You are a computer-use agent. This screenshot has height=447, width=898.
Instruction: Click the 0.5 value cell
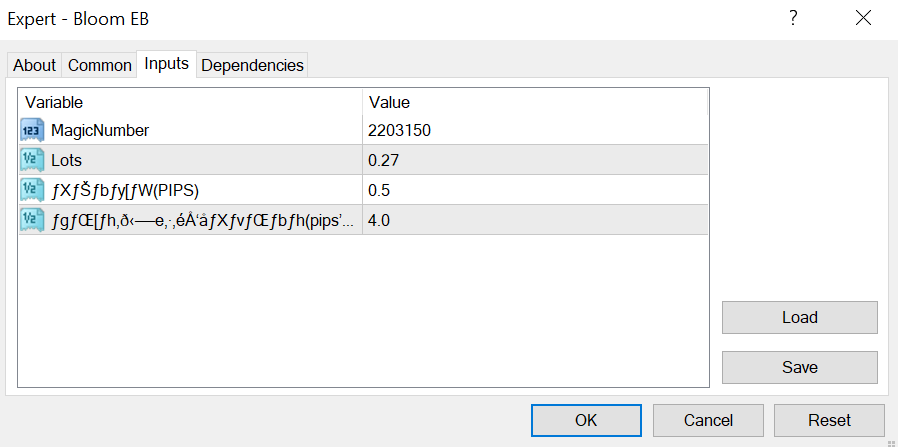(380, 190)
